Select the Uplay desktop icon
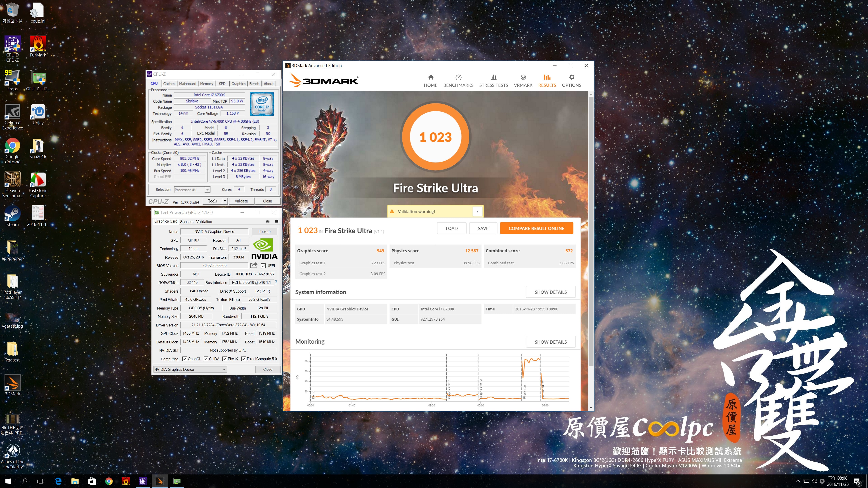This screenshot has width=868, height=488. pos(38,115)
